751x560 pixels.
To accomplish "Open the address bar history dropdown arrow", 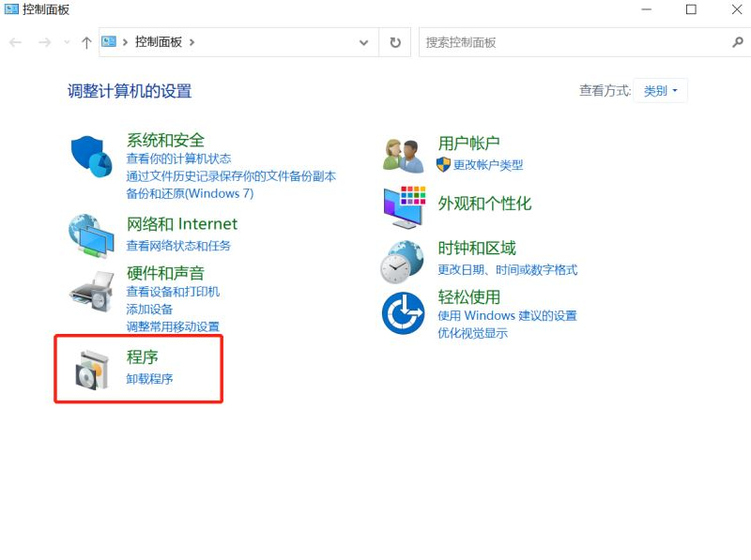I will pyautogui.click(x=364, y=42).
